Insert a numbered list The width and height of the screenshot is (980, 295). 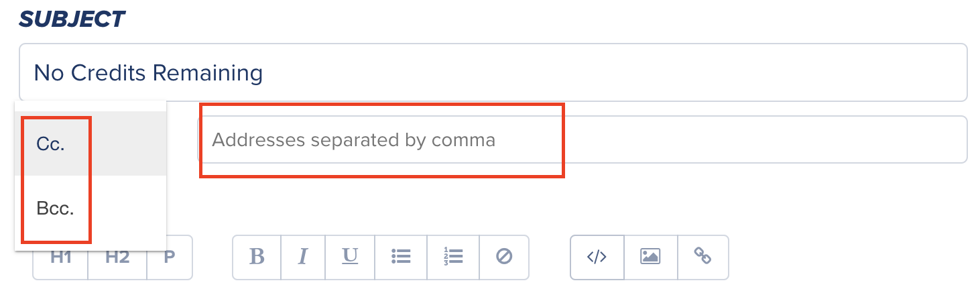[453, 257]
